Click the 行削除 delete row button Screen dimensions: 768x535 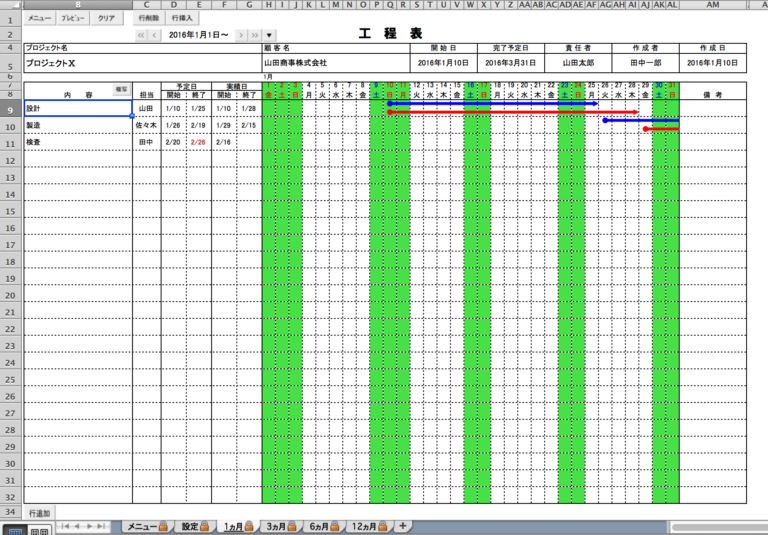pyautogui.click(x=149, y=18)
